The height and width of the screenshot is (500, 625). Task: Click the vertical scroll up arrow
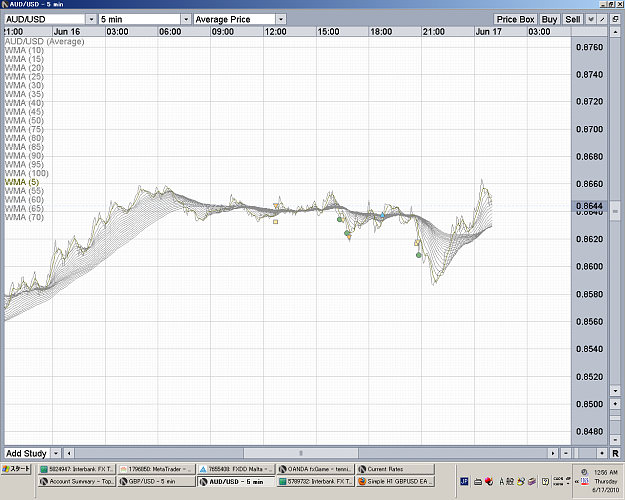[x=615, y=31]
